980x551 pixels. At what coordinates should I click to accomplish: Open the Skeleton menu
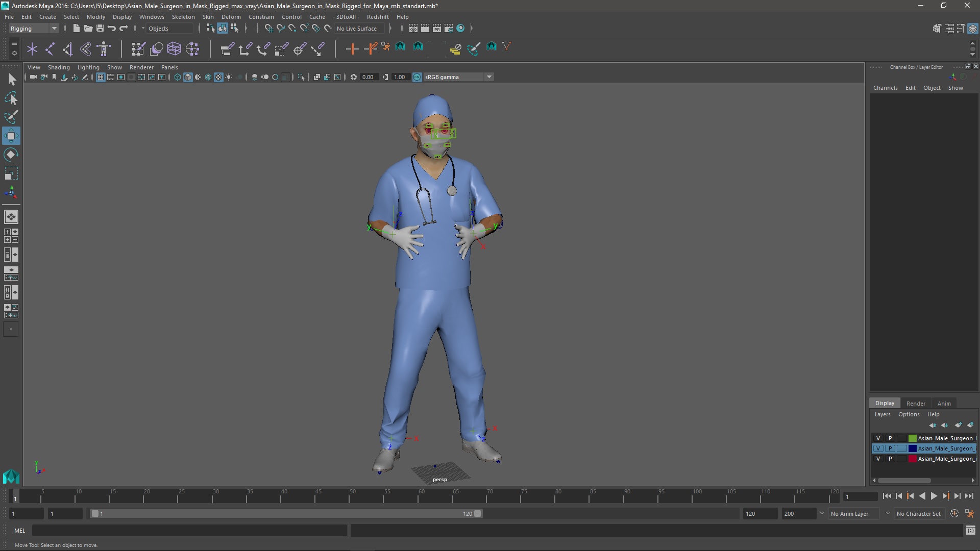(x=183, y=17)
